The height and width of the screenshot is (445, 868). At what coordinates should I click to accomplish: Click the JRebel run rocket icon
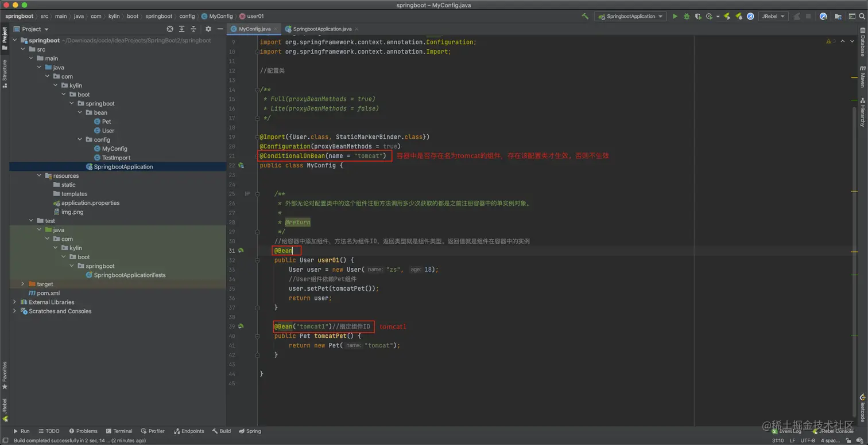[727, 16]
